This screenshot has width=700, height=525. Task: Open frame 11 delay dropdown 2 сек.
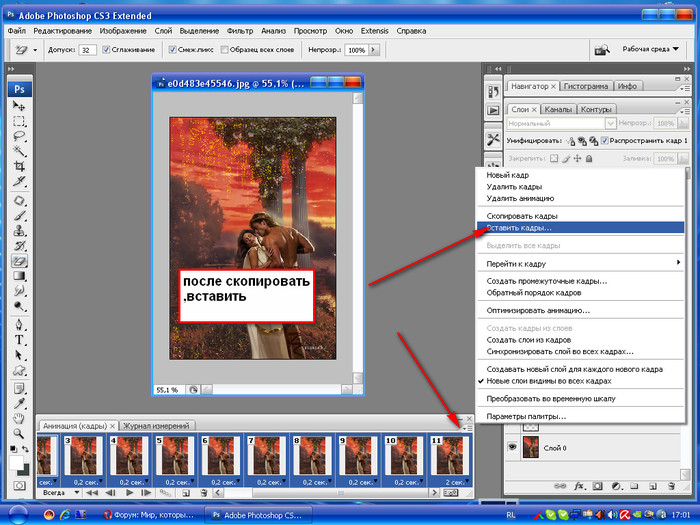[x=467, y=482]
